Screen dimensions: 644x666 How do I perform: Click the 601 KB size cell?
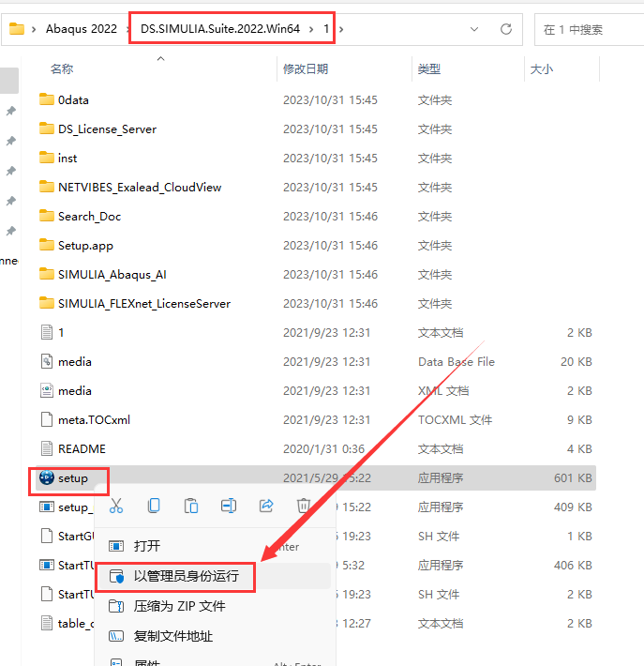coord(573,478)
